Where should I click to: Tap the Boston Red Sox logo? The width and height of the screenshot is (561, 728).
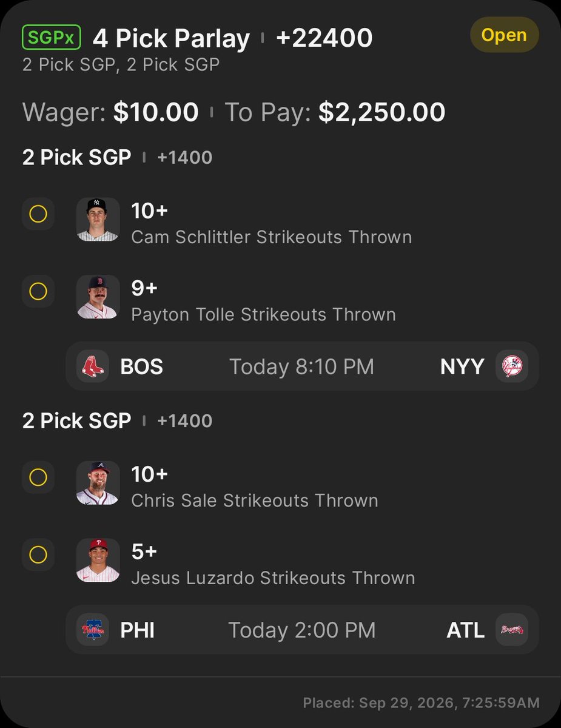coord(93,366)
